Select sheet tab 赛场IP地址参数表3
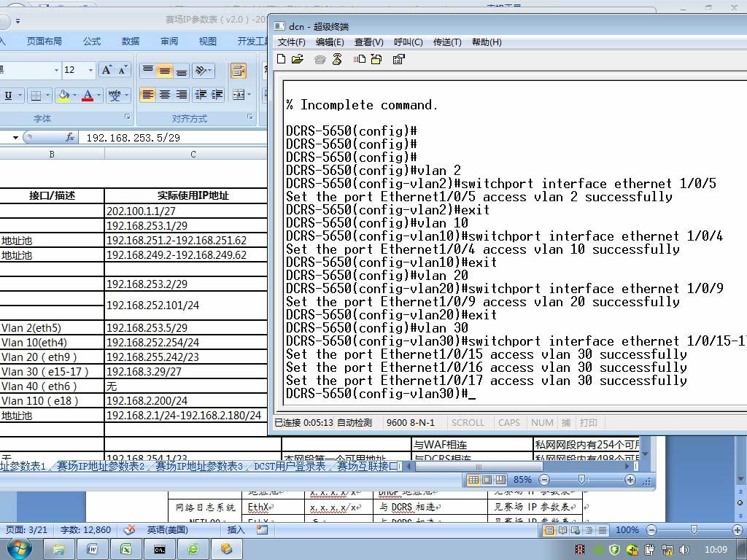Viewport: 747px width, 560px height. pos(198,466)
